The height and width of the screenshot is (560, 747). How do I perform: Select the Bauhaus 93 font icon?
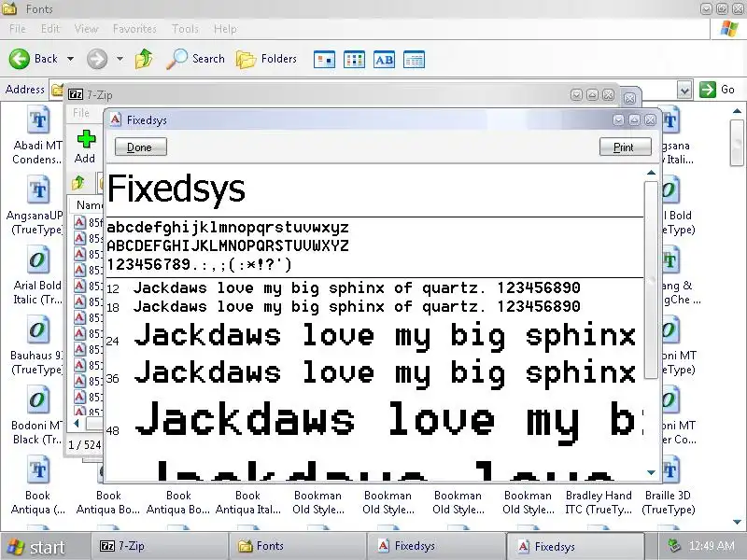click(x=37, y=330)
